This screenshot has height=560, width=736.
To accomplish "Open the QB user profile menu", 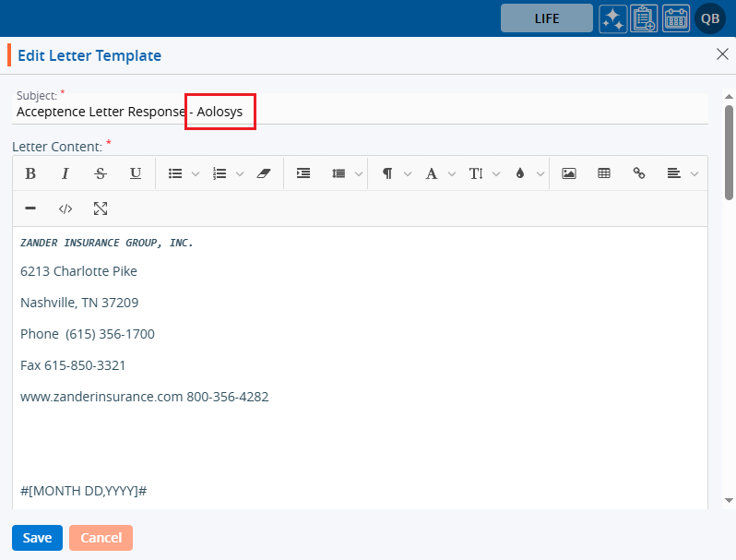I will pyautogui.click(x=709, y=18).
